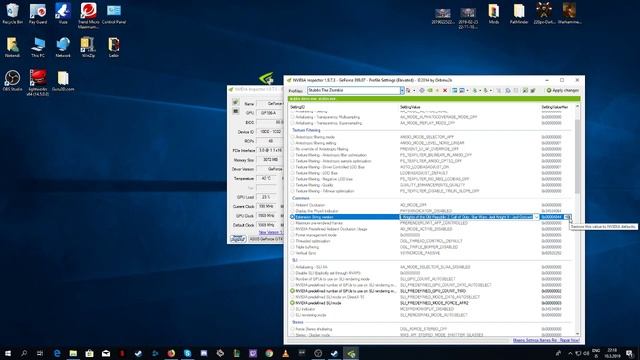Click the red X delete profile icon
640x360 pixels.
[x=445, y=90]
